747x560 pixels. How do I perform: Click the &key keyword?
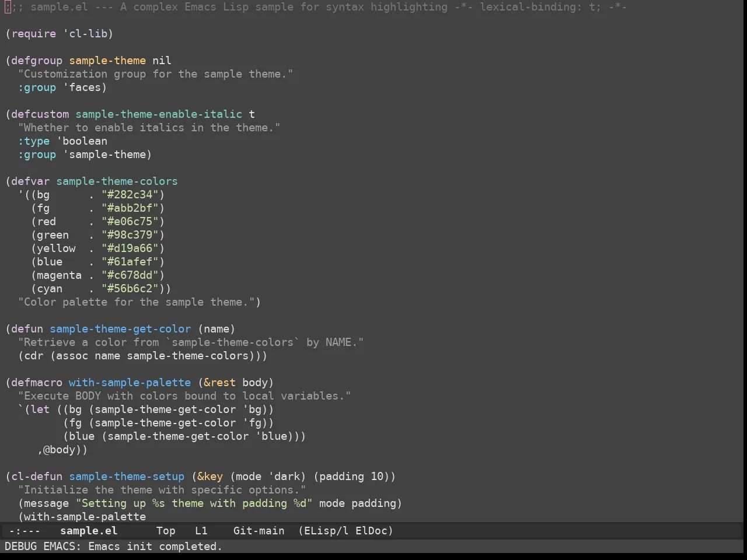coord(210,477)
